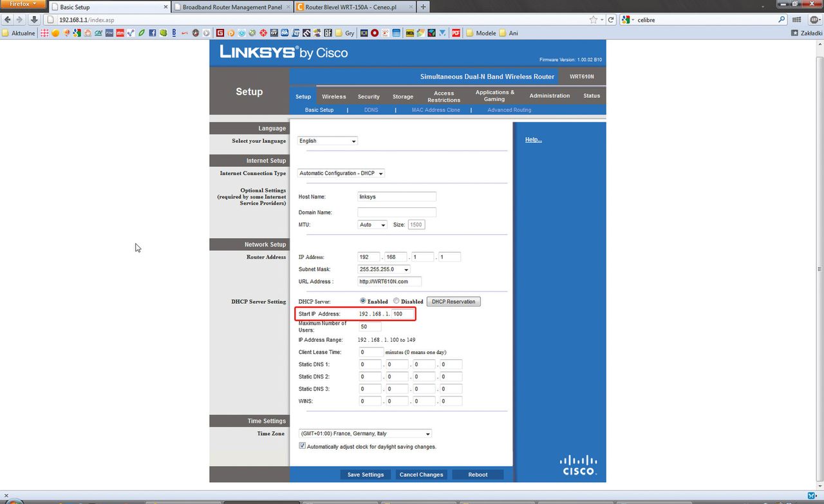Open the Administration tab
The width and height of the screenshot is (824, 504).
(549, 95)
